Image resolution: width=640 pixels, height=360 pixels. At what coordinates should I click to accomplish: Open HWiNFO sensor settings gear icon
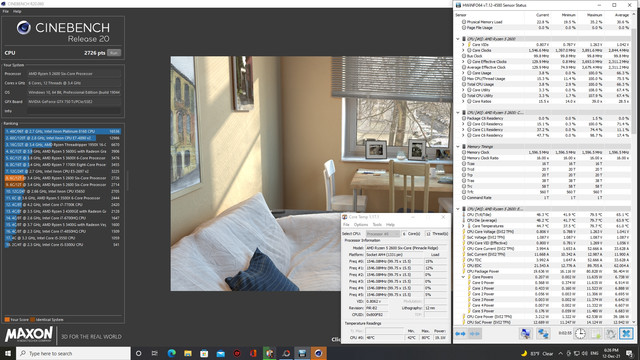611,333
